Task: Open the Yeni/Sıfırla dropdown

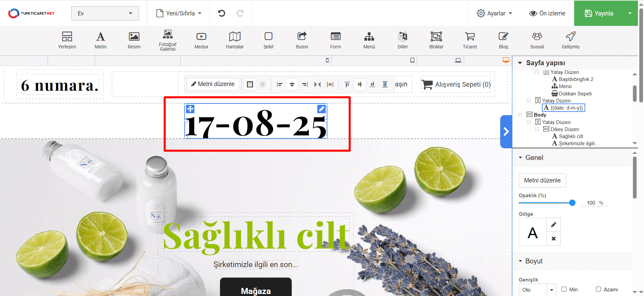Action: coord(179,13)
